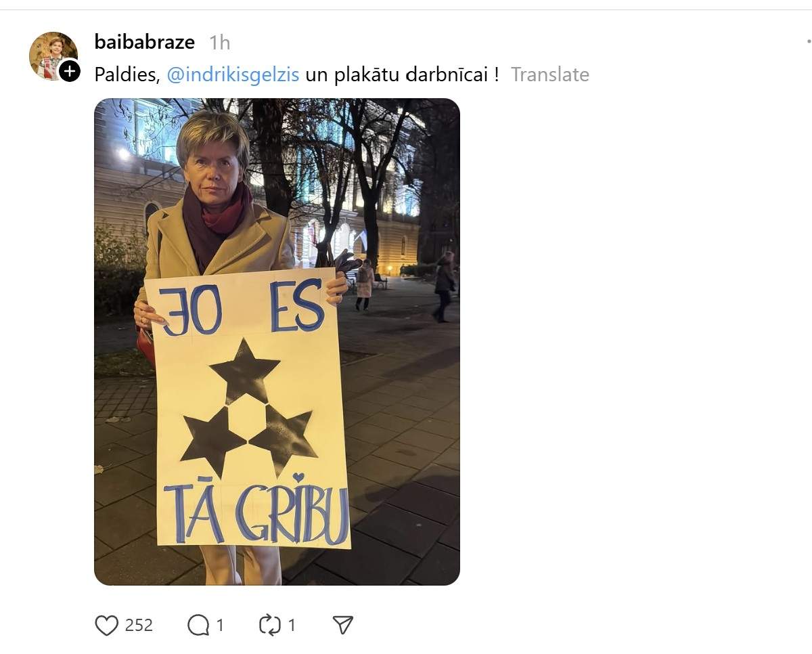
Task: Open the attached photo of woman with poster
Action: click(x=277, y=342)
